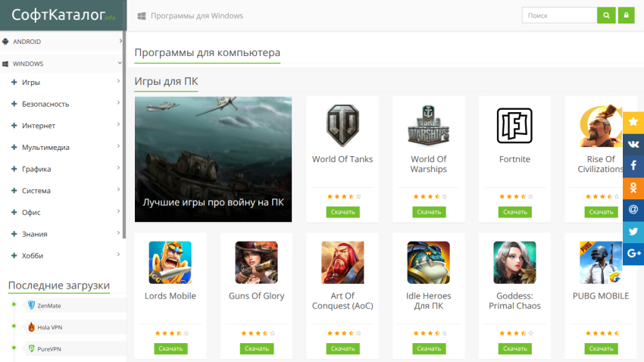Add to favorites with star share button
This screenshot has width=644, height=362.
tap(633, 122)
